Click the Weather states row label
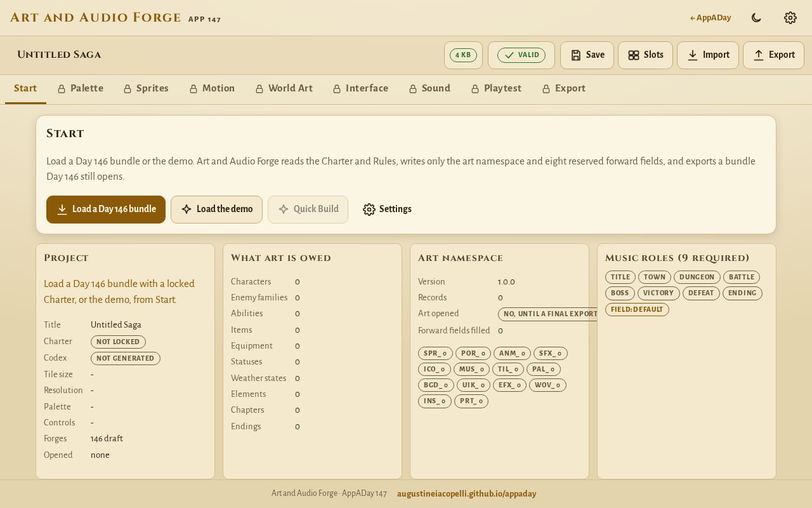This screenshot has width=812, height=508. coord(258,378)
